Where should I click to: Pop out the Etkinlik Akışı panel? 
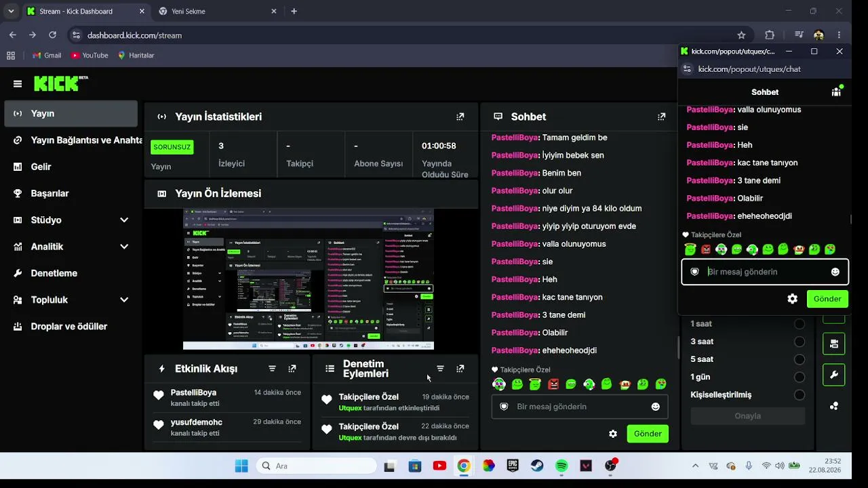(x=292, y=369)
